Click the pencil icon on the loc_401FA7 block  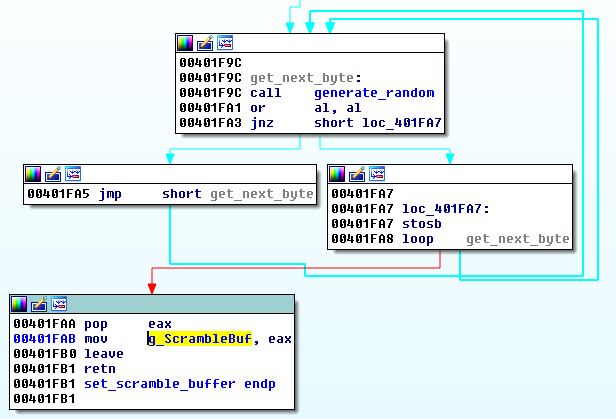click(x=357, y=174)
